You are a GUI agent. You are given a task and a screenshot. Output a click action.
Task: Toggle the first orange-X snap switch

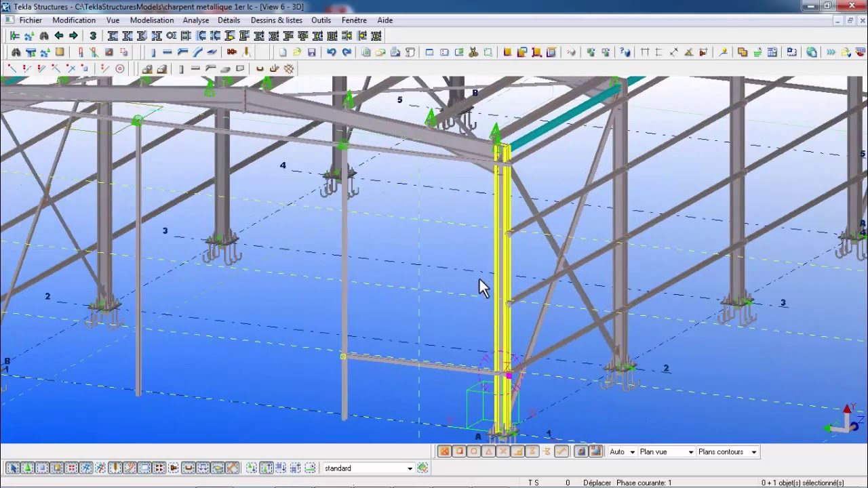444,451
